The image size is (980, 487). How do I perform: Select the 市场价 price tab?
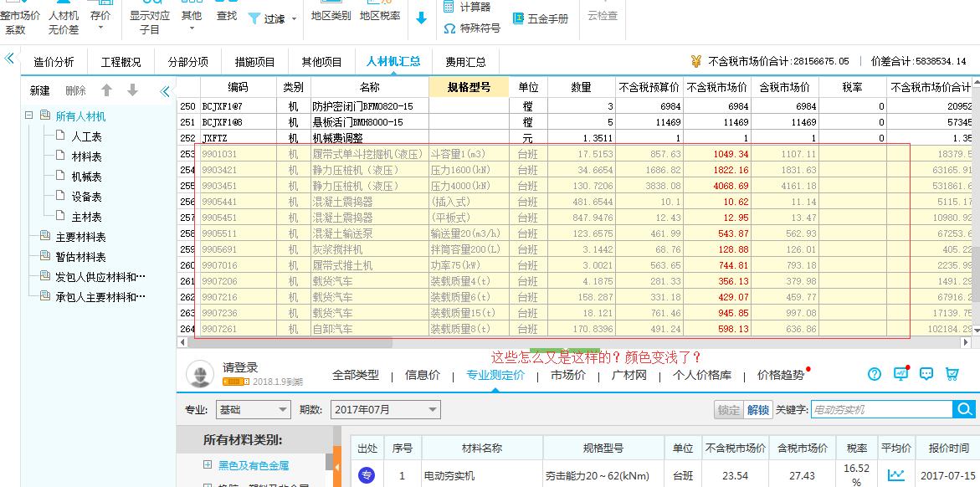(568, 375)
